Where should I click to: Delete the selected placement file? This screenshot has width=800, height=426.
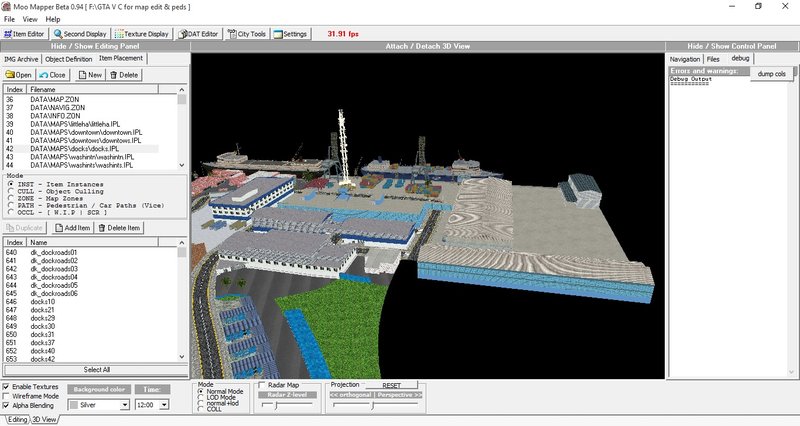[124, 75]
